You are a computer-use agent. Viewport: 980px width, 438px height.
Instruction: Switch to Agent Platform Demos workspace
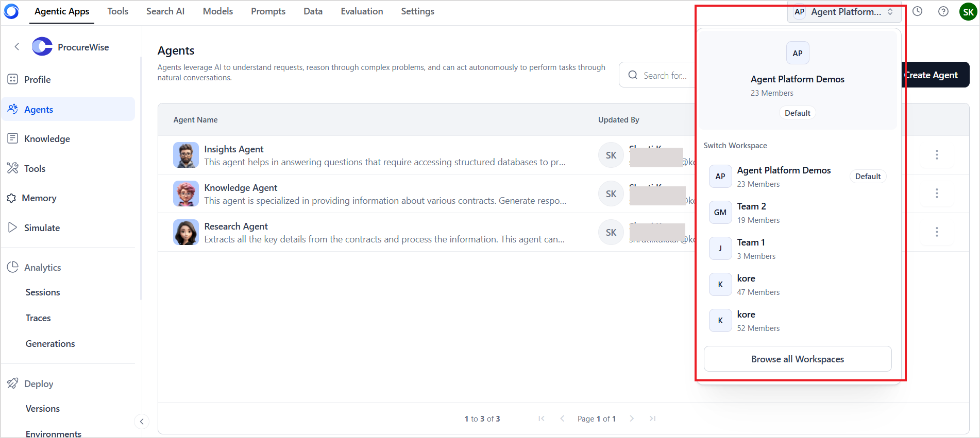click(x=798, y=176)
